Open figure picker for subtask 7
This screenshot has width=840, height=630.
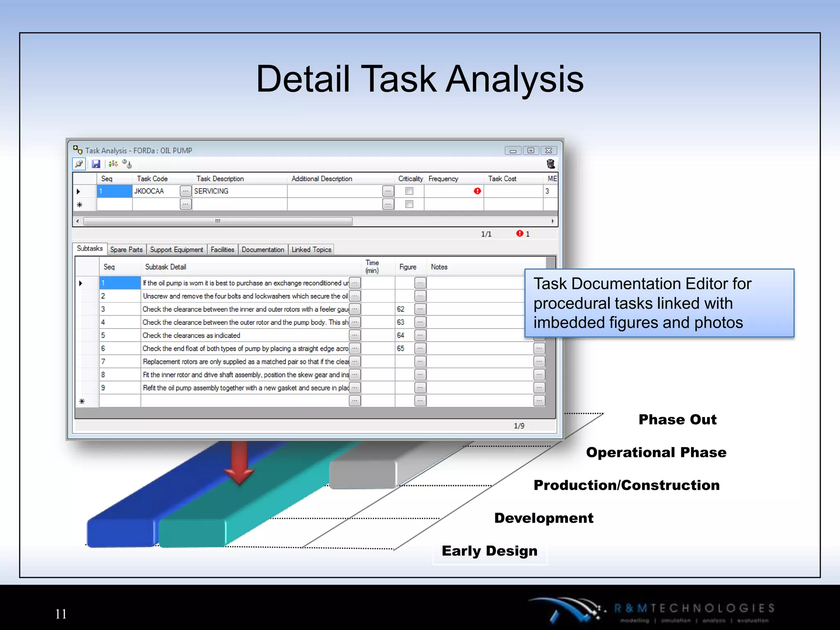420,362
